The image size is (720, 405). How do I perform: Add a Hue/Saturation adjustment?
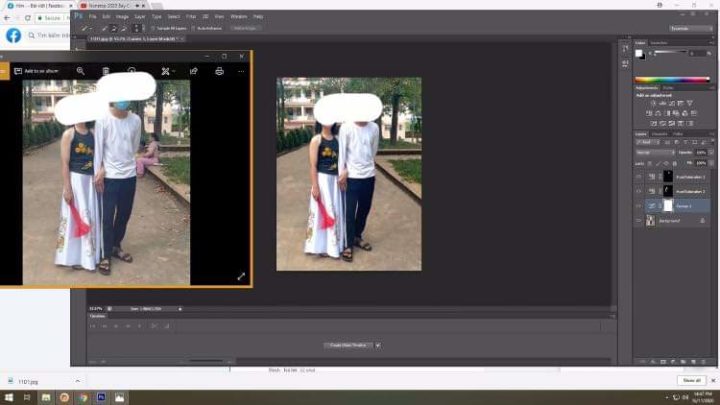point(649,113)
